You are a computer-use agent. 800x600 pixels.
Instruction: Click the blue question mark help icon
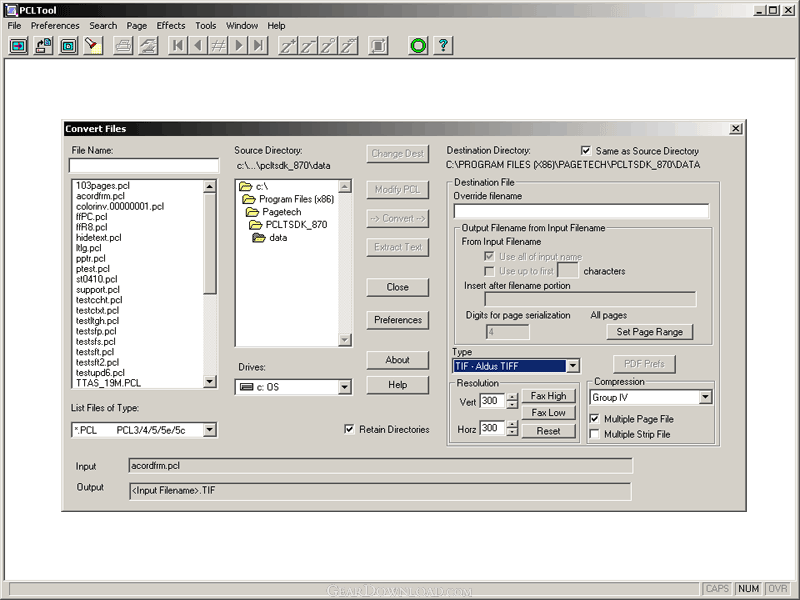[443, 46]
